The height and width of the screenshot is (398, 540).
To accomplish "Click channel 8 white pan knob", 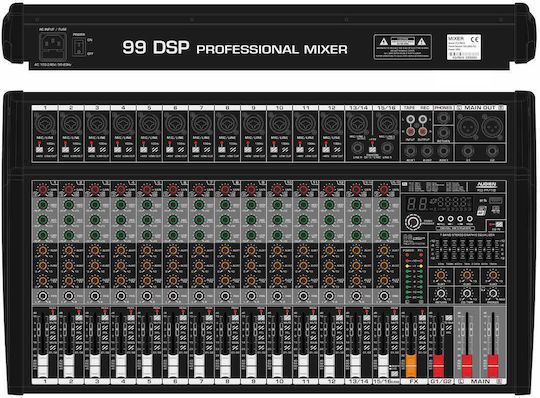I will pos(225,296).
